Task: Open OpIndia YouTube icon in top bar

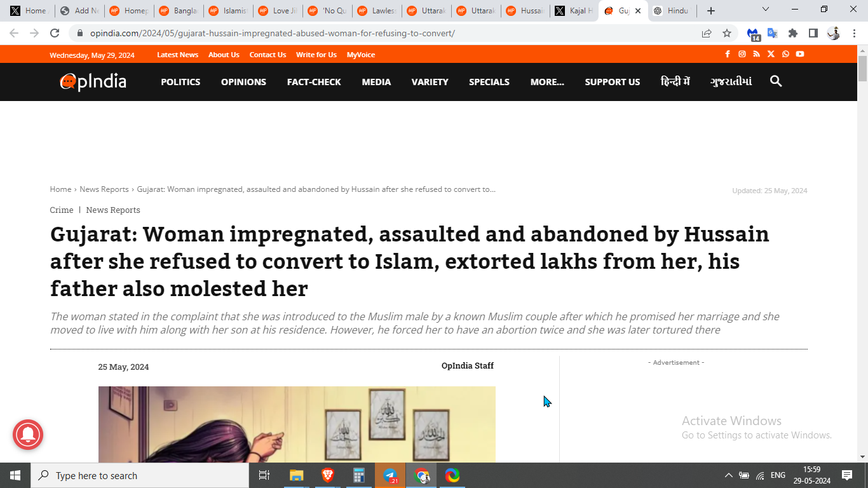Action: [800, 55]
